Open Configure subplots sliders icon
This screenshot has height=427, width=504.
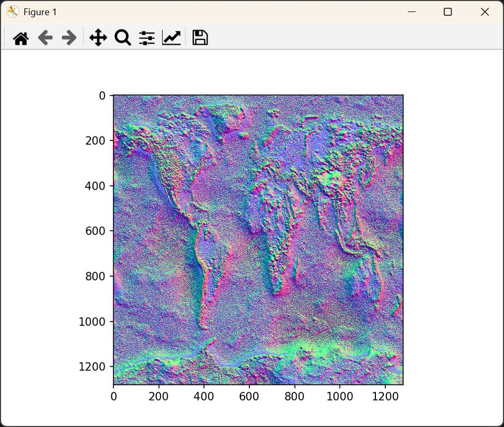click(146, 38)
